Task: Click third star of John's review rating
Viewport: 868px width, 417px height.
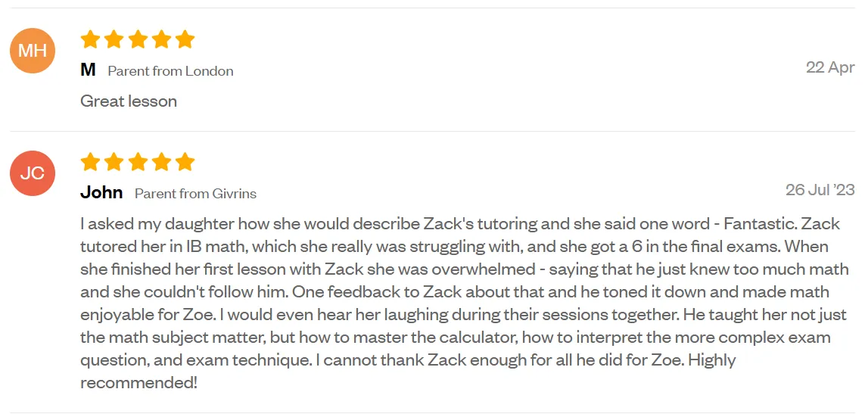Action: click(138, 162)
